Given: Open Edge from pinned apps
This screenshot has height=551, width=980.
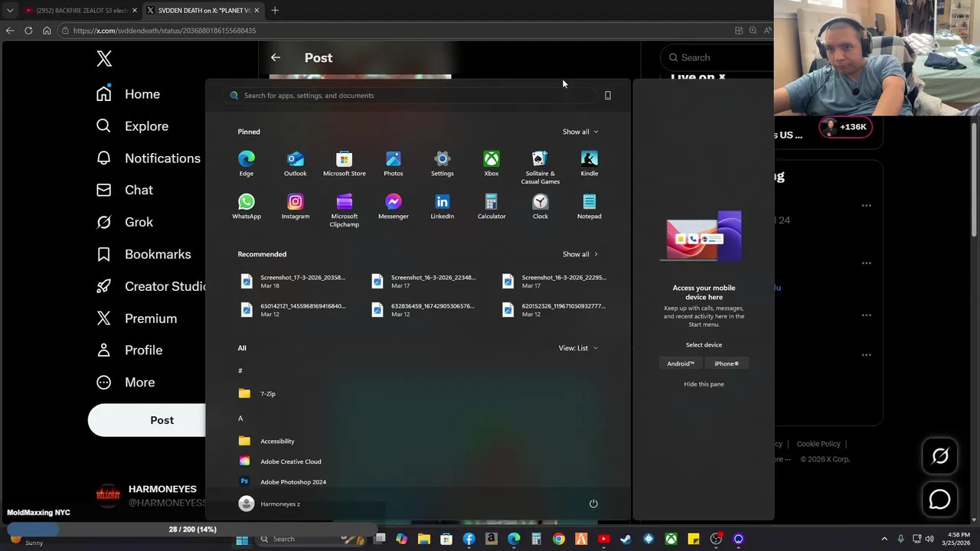Looking at the screenshot, I should point(246,164).
